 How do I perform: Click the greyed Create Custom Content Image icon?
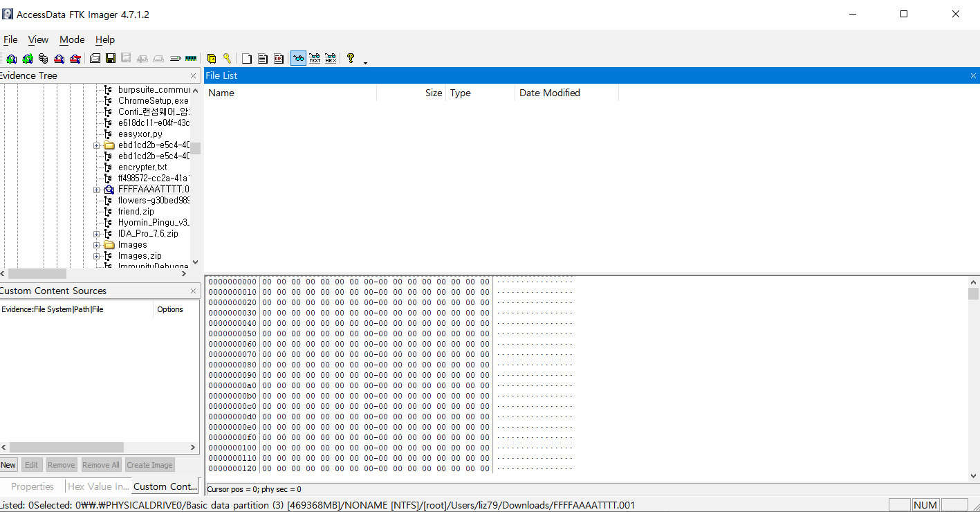point(158,59)
